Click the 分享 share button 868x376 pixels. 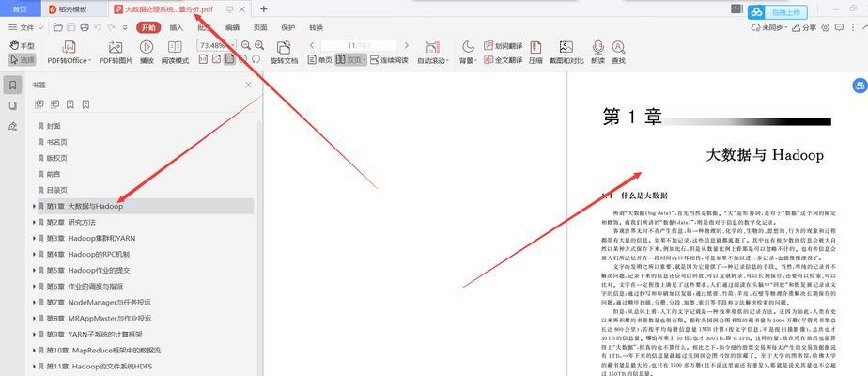[805, 27]
